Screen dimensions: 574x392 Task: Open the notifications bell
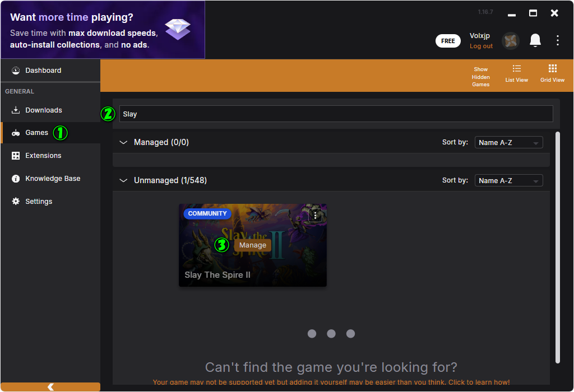click(535, 40)
